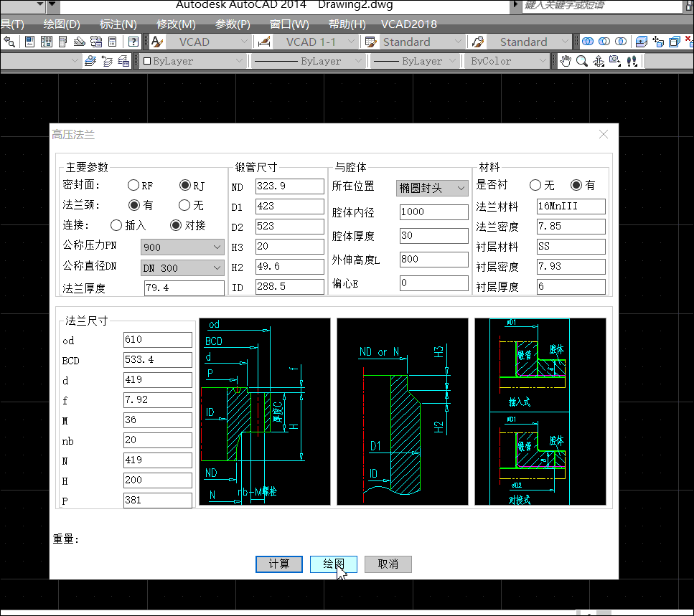Click the Table Style icon

tap(371, 42)
